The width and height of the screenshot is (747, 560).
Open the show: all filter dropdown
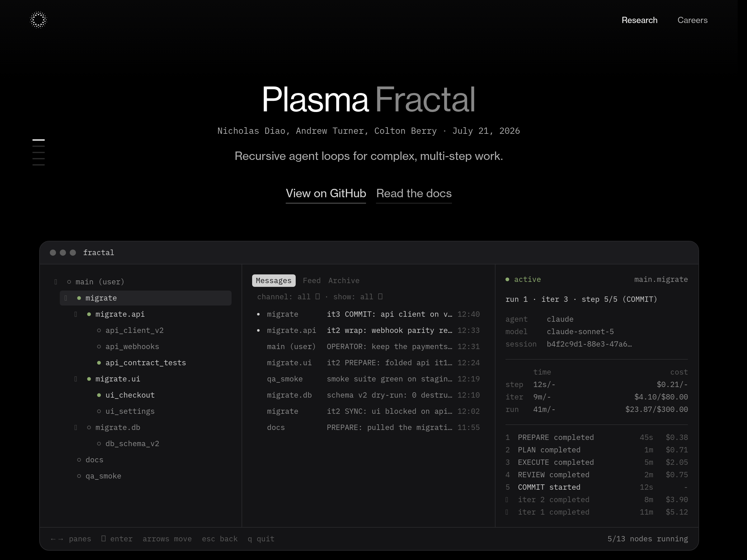358,297
